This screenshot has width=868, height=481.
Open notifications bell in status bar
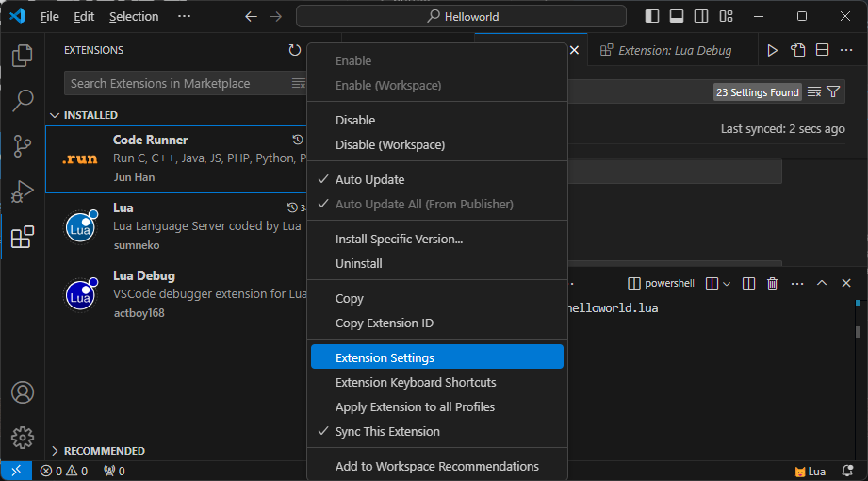[x=847, y=472]
